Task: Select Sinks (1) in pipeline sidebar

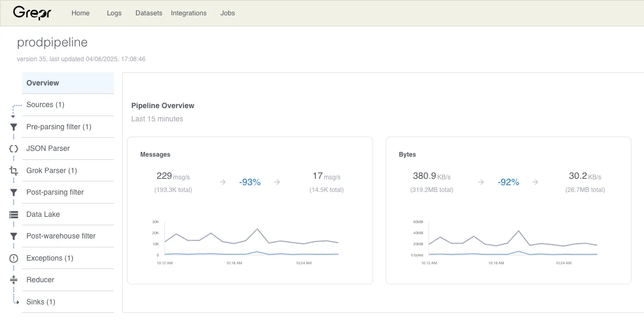Action: click(x=68, y=302)
